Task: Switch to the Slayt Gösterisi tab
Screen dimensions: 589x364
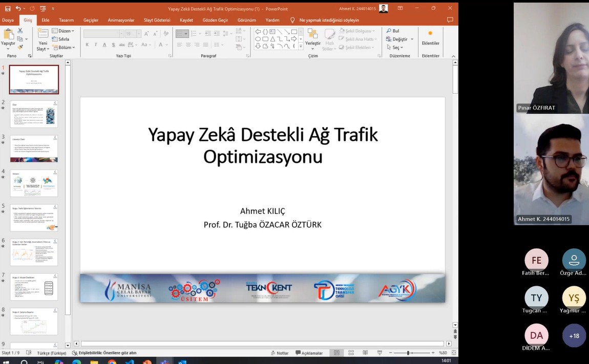Action: [x=157, y=20]
